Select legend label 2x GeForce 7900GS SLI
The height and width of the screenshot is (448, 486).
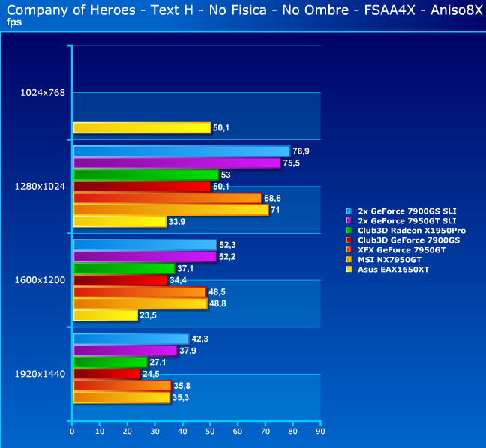407,211
